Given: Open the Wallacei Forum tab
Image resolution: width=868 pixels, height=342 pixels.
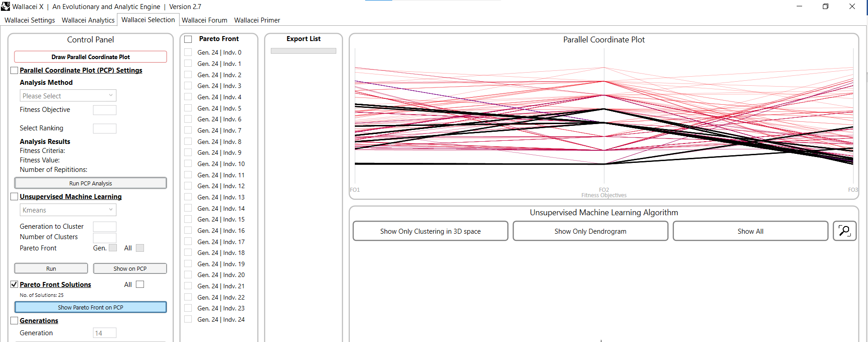Looking at the screenshot, I should (x=204, y=20).
